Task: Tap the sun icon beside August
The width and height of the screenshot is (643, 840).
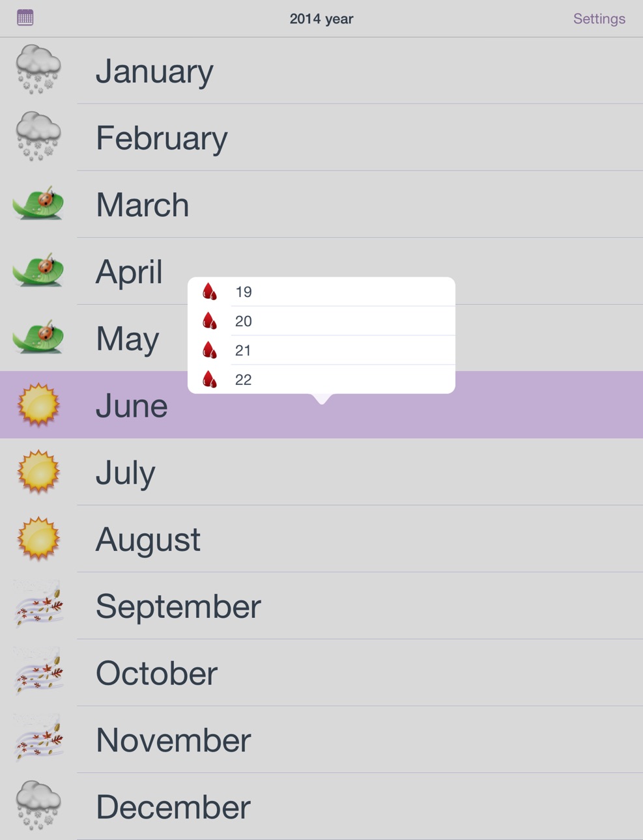Action: [x=38, y=539]
